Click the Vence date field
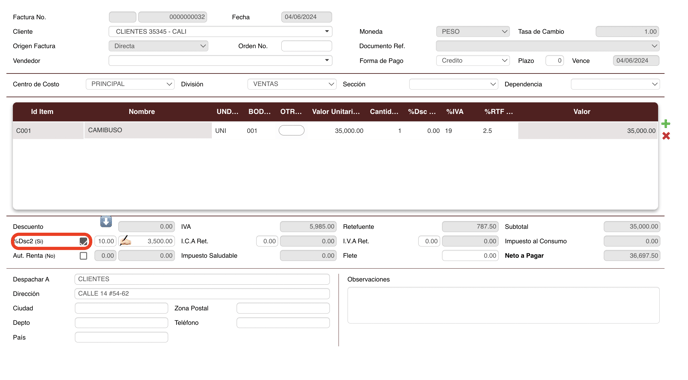Screen dimensions: 688x380 [636, 61]
